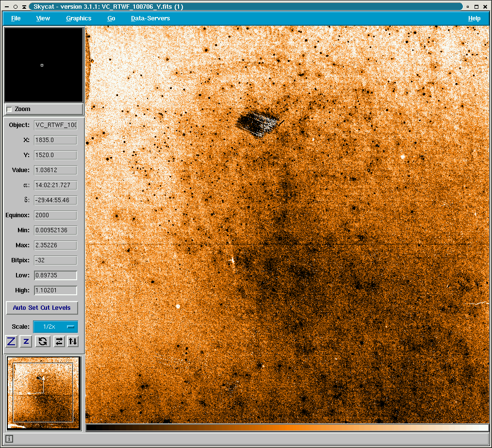Open the Help menu

point(474,18)
